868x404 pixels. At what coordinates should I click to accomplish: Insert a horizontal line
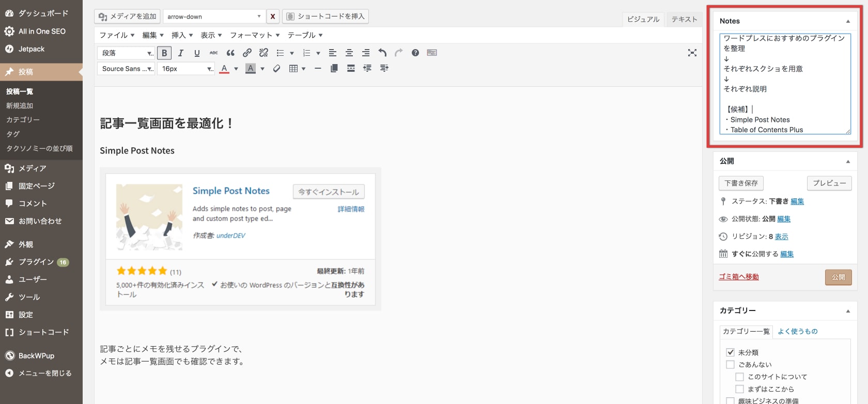pyautogui.click(x=318, y=68)
